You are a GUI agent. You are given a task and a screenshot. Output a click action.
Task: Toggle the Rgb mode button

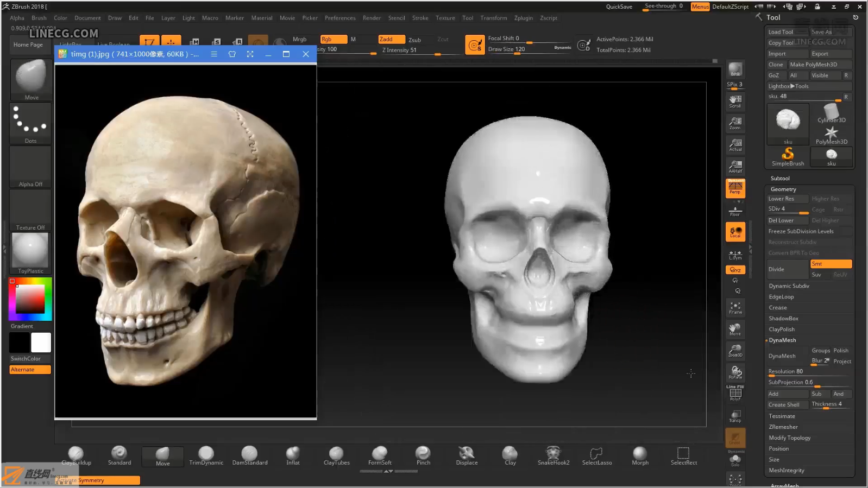pyautogui.click(x=334, y=39)
